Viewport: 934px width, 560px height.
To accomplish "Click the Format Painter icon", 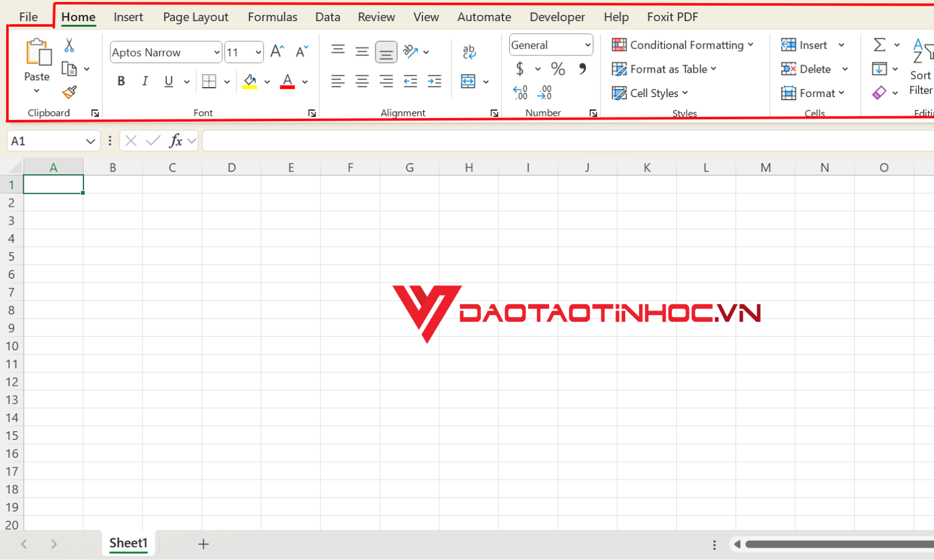I will pyautogui.click(x=68, y=92).
